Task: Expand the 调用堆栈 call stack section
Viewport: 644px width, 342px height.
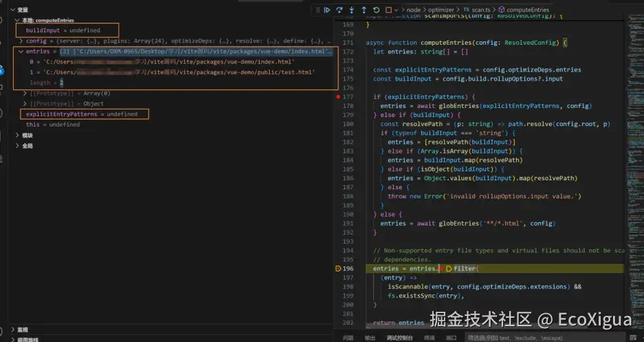Action: (x=13, y=339)
